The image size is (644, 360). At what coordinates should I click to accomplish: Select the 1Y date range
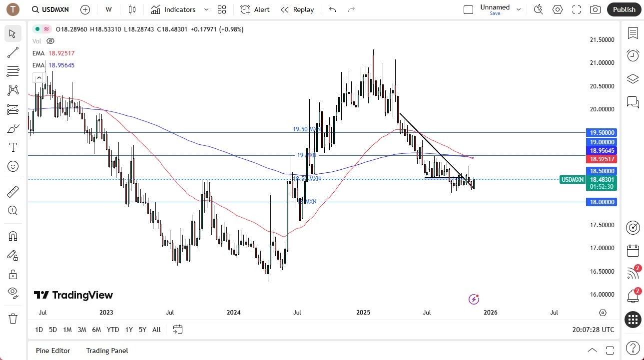point(128,330)
